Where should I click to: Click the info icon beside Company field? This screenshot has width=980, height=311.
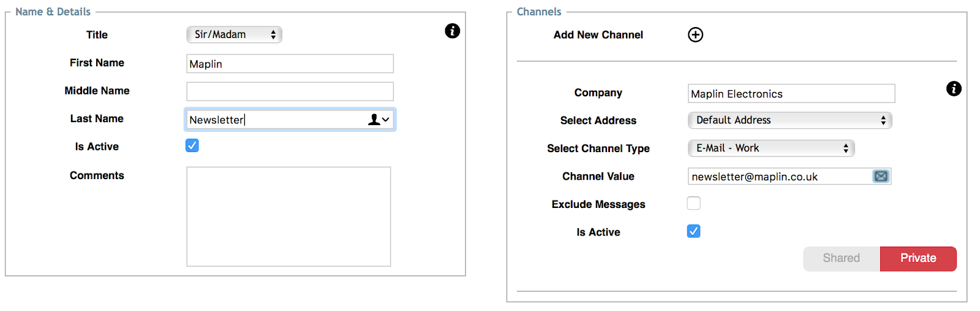coord(954,88)
